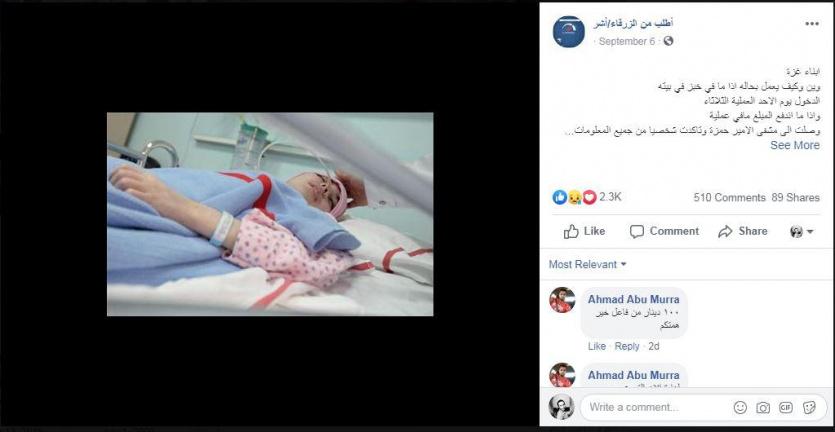Like the post with thumbs-up button
The height and width of the screenshot is (432, 835).
coord(584,231)
